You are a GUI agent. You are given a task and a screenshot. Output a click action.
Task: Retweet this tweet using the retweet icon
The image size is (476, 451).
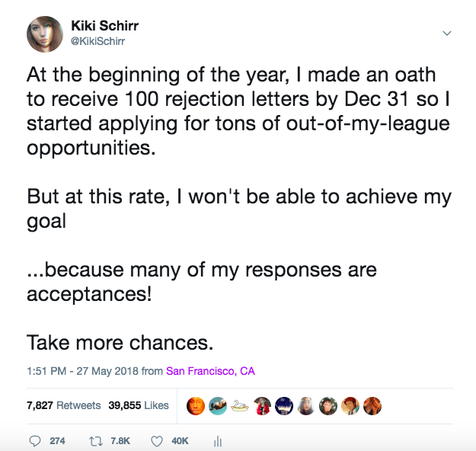click(x=96, y=440)
